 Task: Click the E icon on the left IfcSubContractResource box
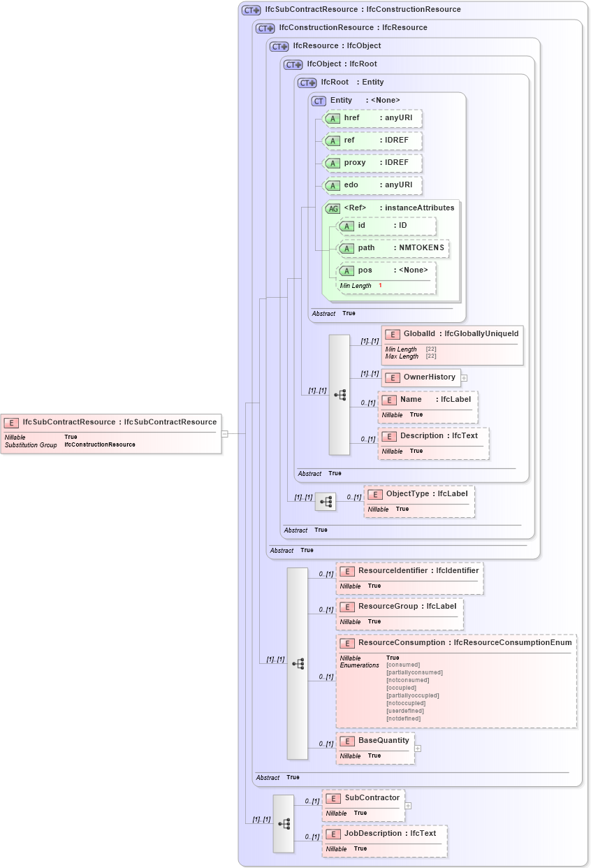click(x=10, y=422)
